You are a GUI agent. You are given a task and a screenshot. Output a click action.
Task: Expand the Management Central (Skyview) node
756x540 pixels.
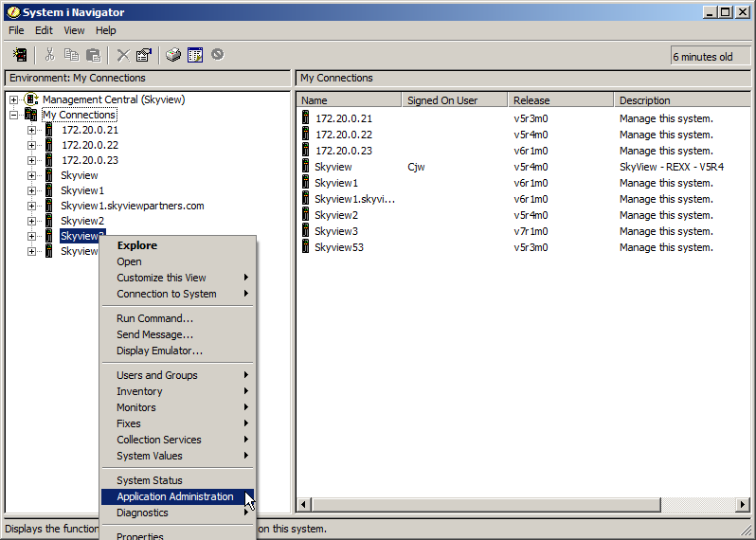pos(13,99)
